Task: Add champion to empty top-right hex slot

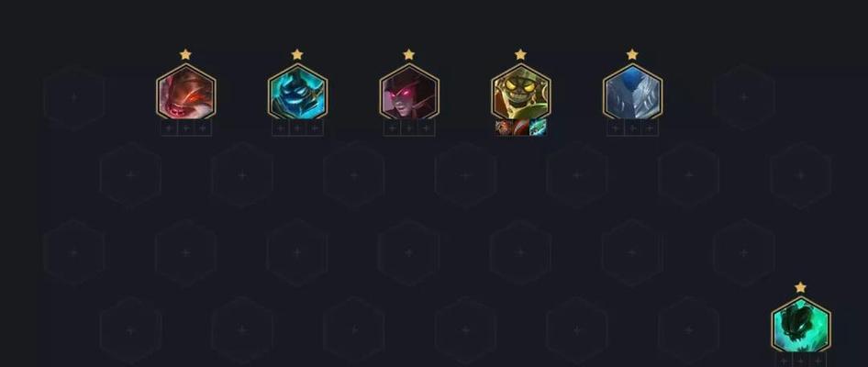Action: pyautogui.click(x=744, y=97)
